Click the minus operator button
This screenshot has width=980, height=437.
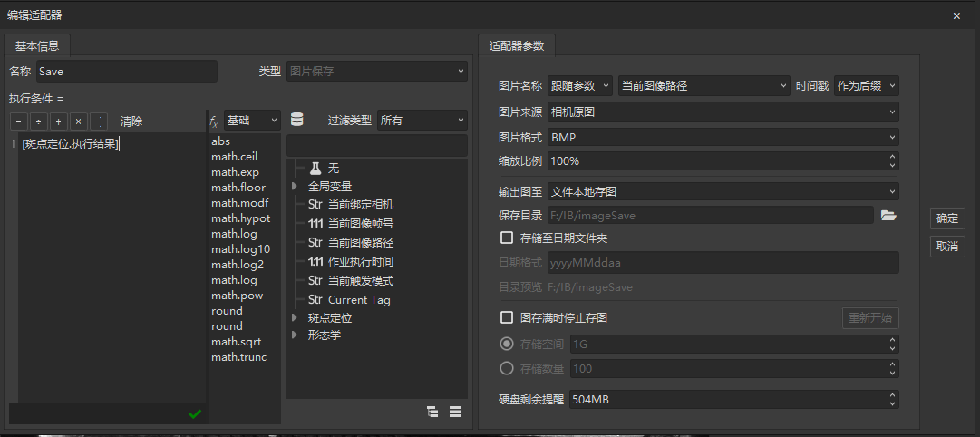tap(18, 121)
